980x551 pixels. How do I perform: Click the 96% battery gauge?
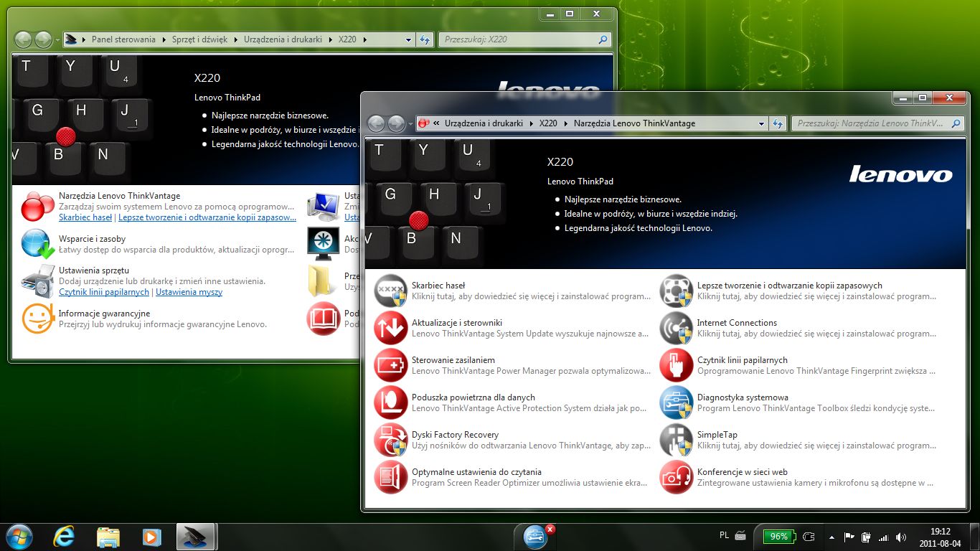(x=780, y=537)
